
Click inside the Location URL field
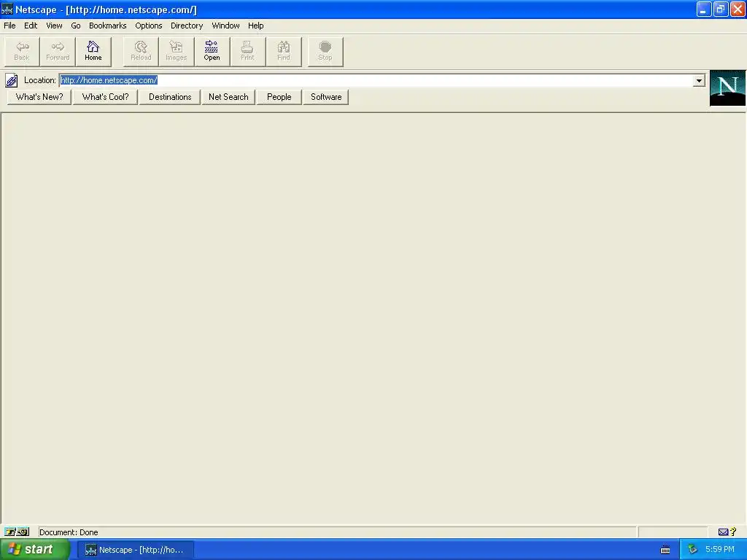tap(376, 80)
